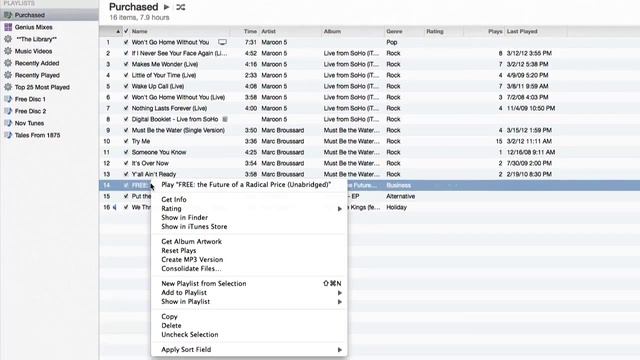Open Nov Tunes playlist
This screenshot has width=640, height=360.
29,123
